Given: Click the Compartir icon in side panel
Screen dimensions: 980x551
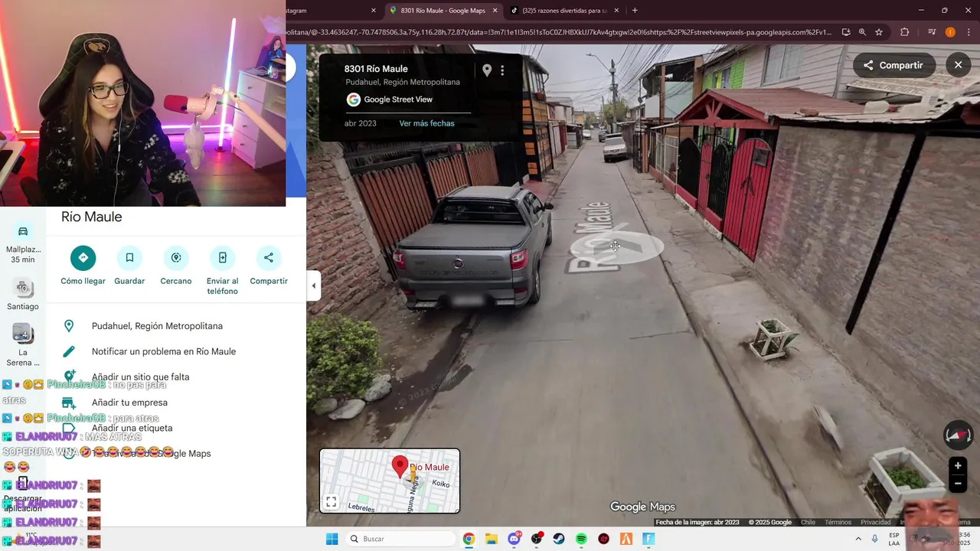Looking at the screenshot, I should coord(269,258).
